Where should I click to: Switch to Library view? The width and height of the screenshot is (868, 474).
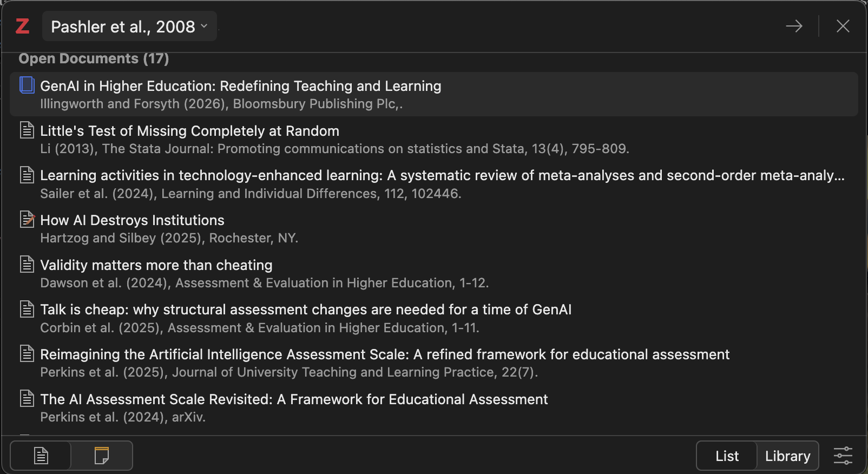pyautogui.click(x=787, y=456)
